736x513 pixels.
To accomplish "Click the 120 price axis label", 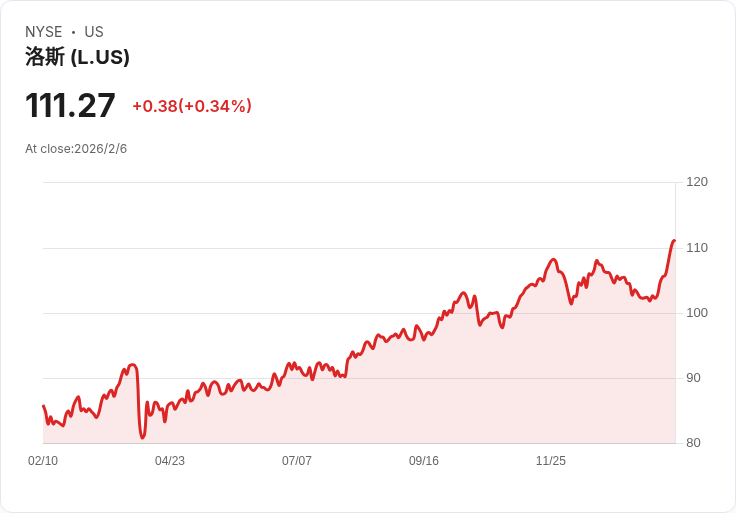I will tap(697, 182).
